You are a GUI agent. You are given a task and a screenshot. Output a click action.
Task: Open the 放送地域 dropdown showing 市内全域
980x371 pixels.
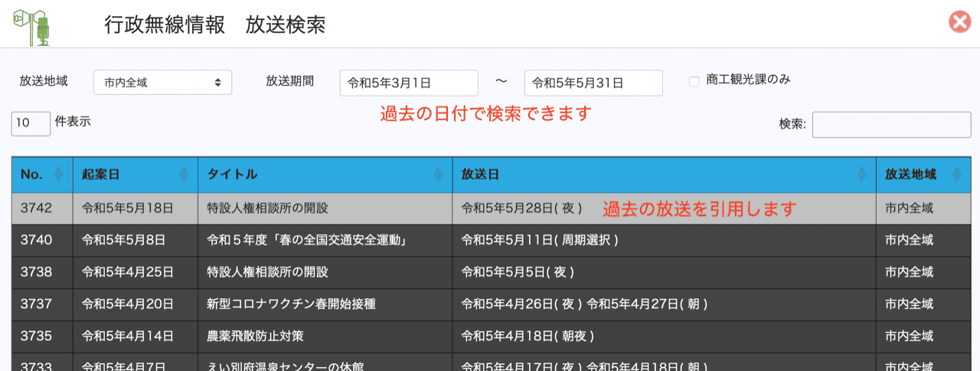click(162, 82)
